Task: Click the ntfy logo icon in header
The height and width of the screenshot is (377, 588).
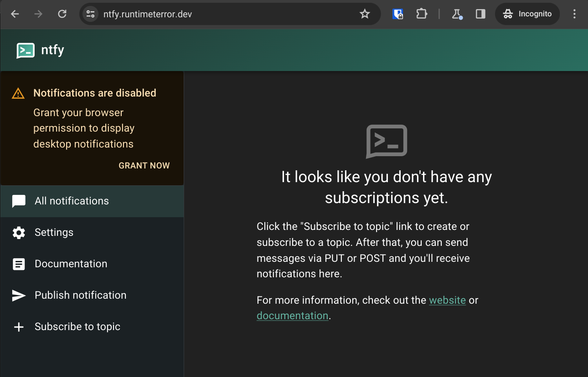Action: point(26,50)
